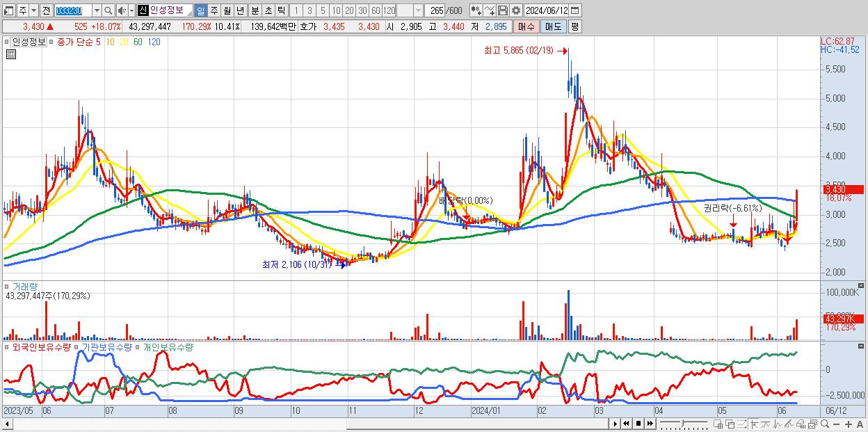Click the trend line tool icon
This screenshot has height=432, width=868.
click(766, 424)
